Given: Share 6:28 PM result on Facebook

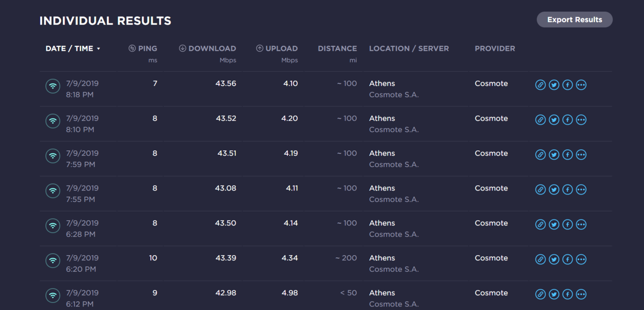Looking at the screenshot, I should 568,225.
